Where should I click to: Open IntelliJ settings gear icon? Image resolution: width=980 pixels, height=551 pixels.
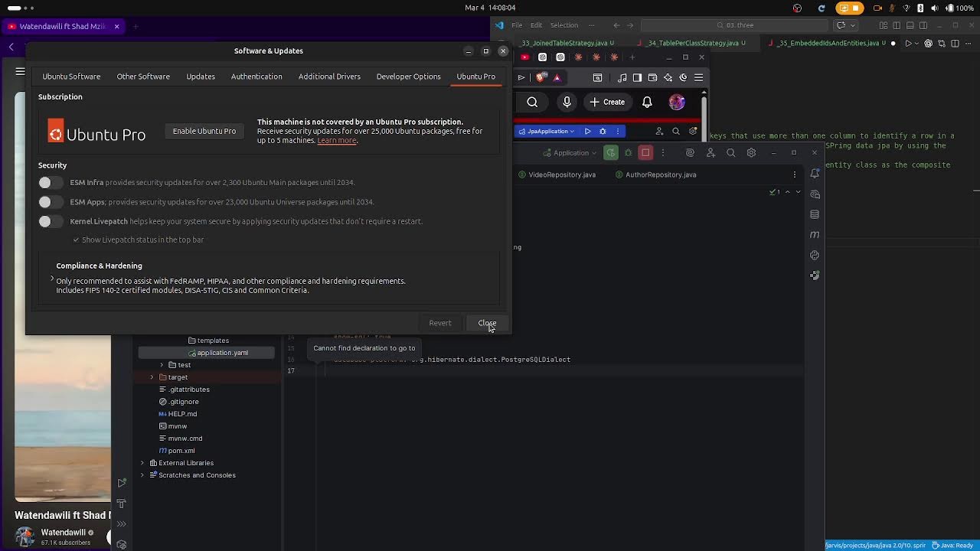pos(751,153)
